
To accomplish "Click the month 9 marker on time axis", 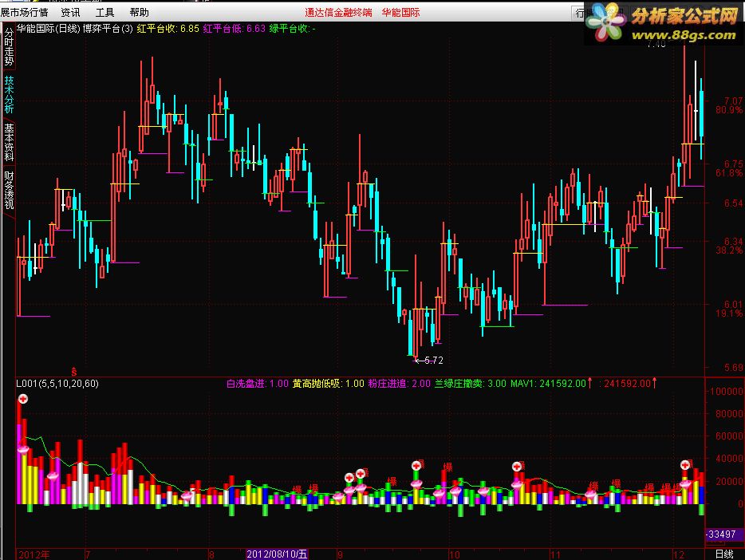I will [x=340, y=554].
